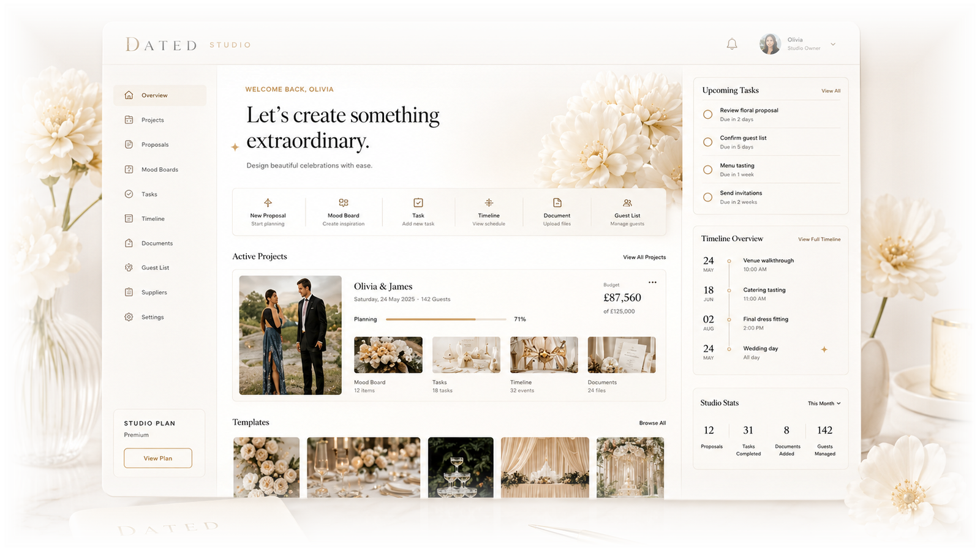The image size is (980, 551).
Task: Click the Overview home icon in sidebar
Action: [x=129, y=95]
